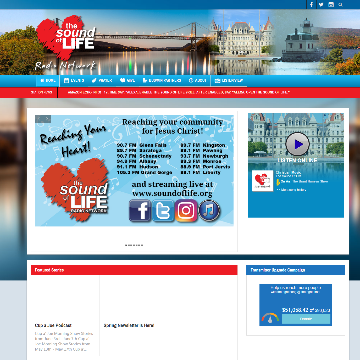Screen dimensions: 360x360
Task: Click the large Twitter bird icon in banner
Action: pyautogui.click(x=163, y=210)
